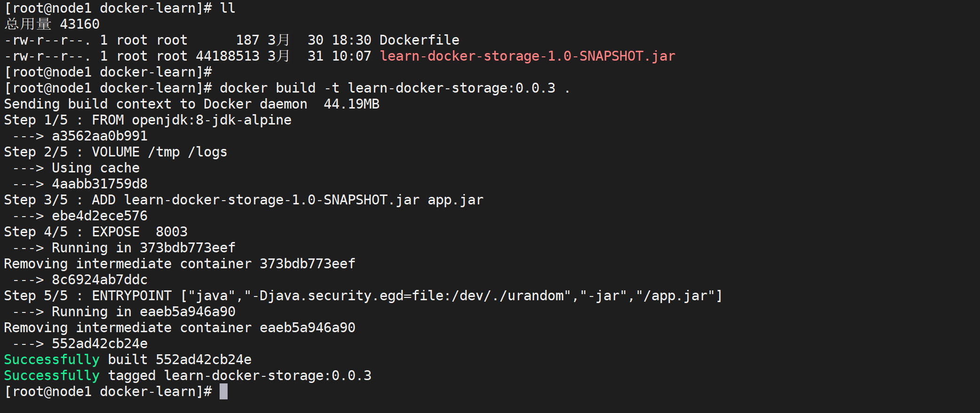Click the terminal cursor block at final prompt

click(x=223, y=391)
